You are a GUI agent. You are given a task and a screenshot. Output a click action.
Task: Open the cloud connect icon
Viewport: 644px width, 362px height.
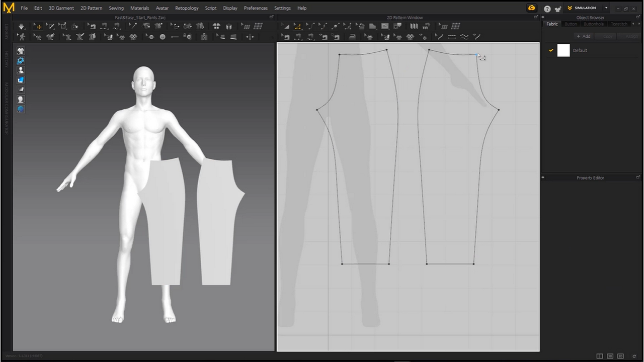(x=531, y=8)
